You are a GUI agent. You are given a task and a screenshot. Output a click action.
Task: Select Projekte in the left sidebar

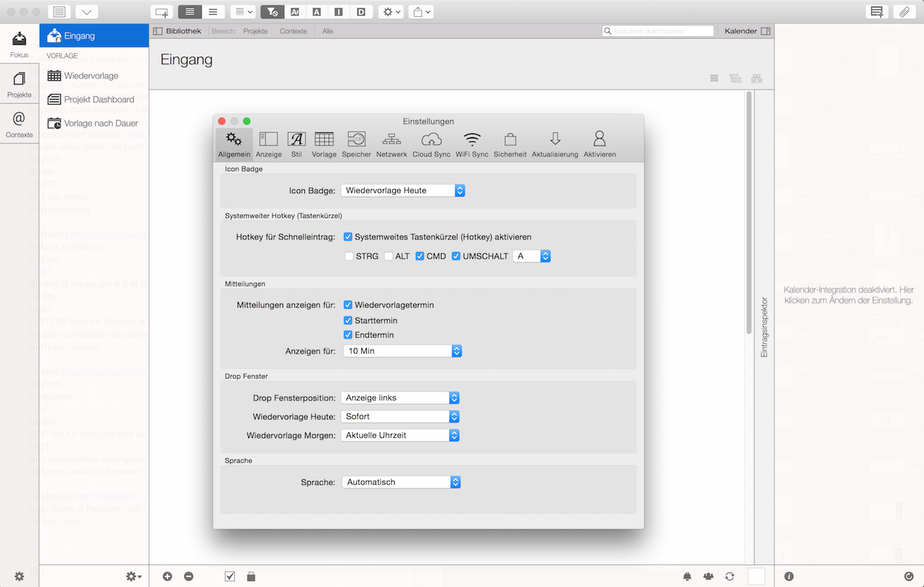pos(19,84)
